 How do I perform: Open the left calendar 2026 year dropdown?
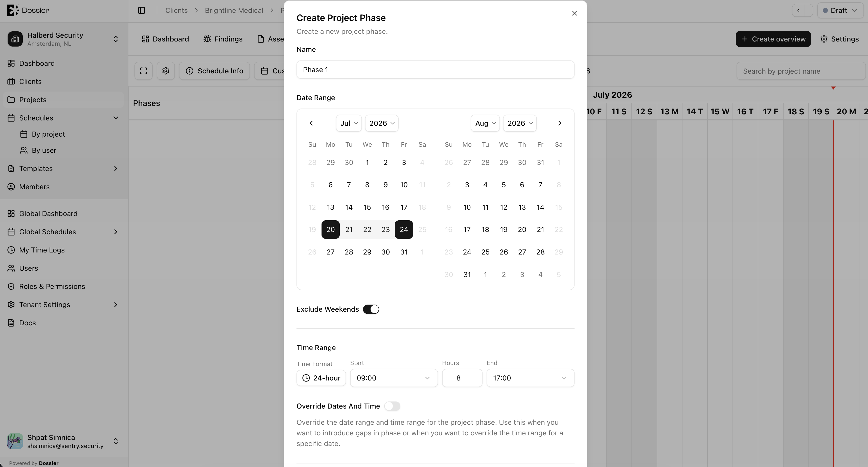(381, 123)
